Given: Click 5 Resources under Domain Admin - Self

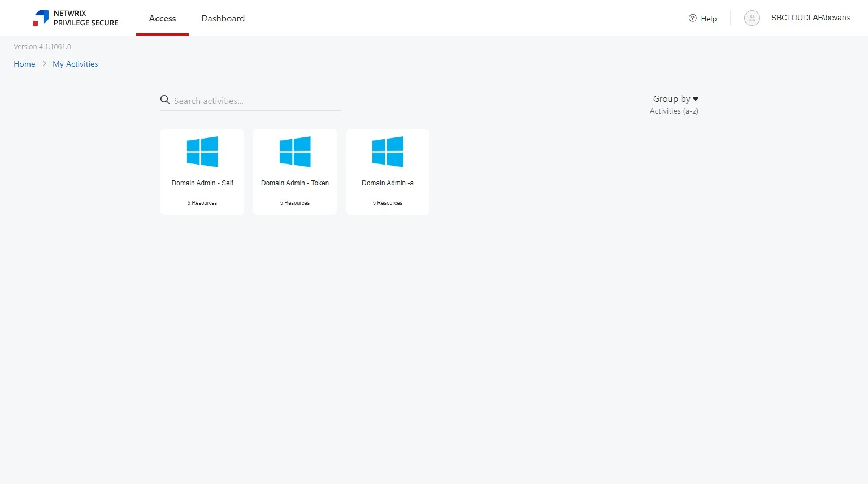Looking at the screenshot, I should point(202,203).
